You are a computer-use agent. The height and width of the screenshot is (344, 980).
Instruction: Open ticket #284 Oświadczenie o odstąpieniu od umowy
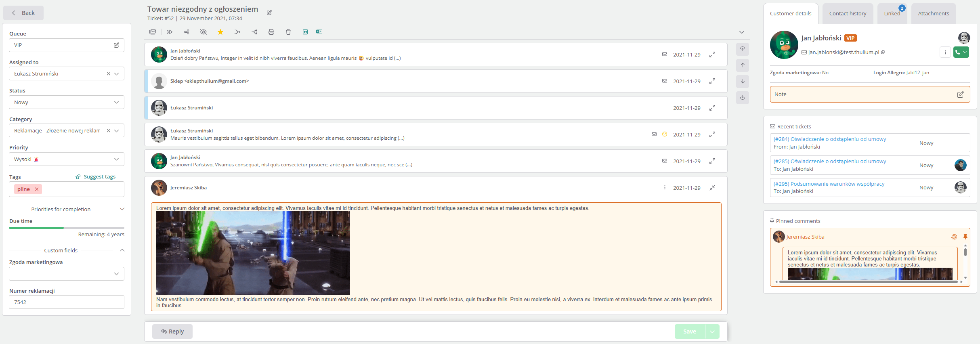tap(830, 139)
